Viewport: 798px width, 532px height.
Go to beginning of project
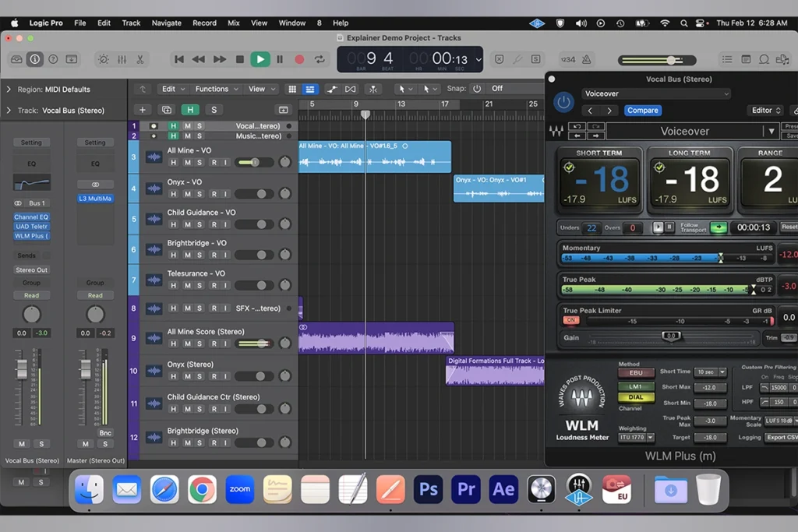(179, 59)
